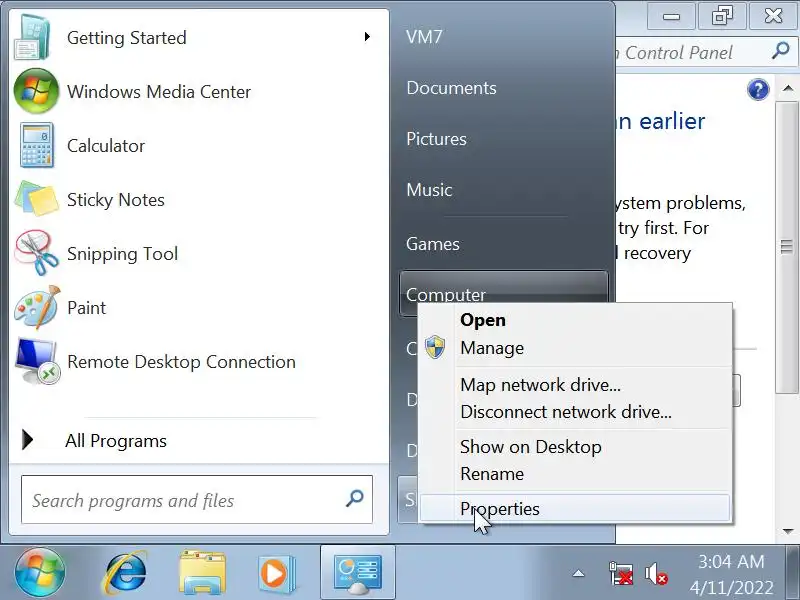Select Show on Desktop
The height and width of the screenshot is (600, 800).
pos(576,447)
